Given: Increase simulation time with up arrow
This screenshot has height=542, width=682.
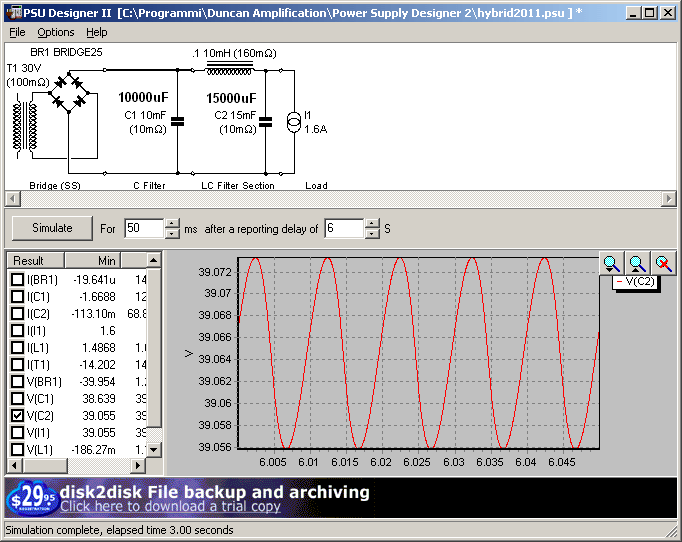Looking at the screenshot, I should point(172,223).
